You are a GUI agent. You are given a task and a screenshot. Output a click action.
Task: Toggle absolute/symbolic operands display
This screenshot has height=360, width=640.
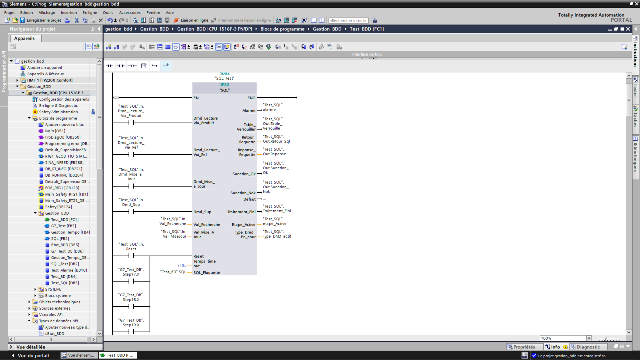click(219, 47)
